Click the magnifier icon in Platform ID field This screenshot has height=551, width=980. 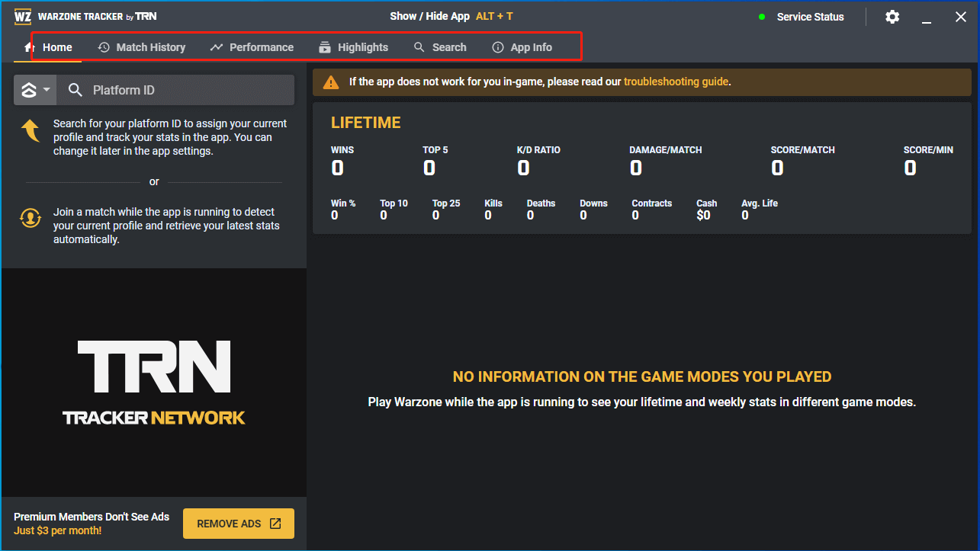click(x=76, y=90)
